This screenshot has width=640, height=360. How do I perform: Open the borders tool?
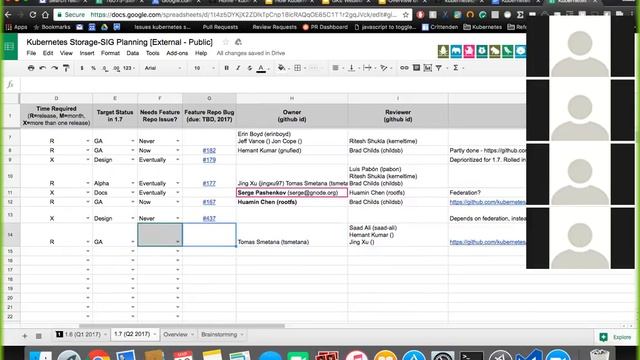[298, 68]
